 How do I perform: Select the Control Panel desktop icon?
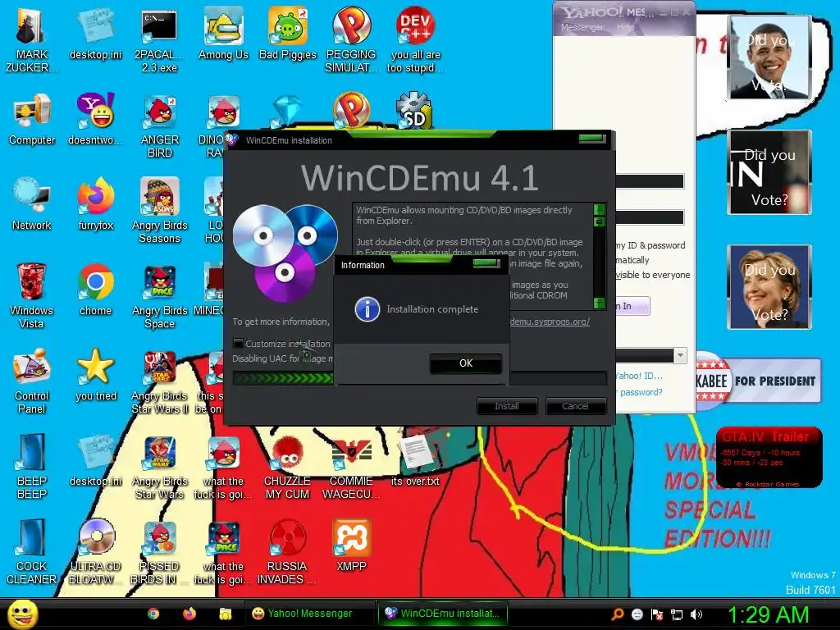coord(32,381)
